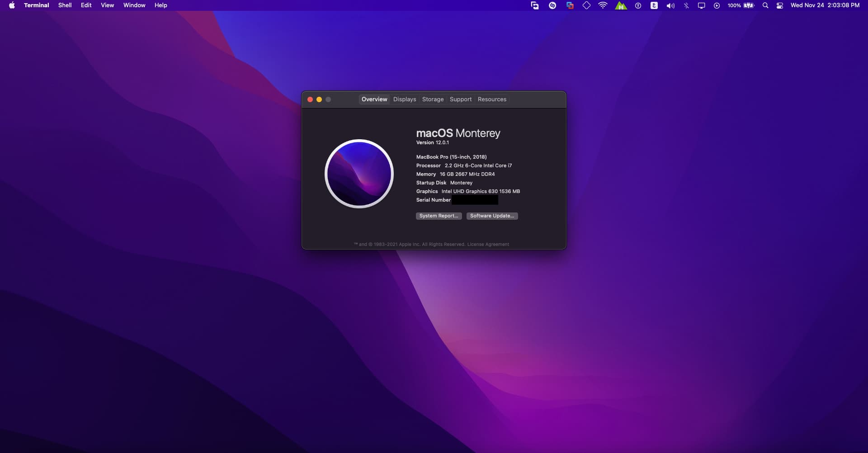This screenshot has height=453, width=868.
Task: Click the battery status icon
Action: point(749,5)
